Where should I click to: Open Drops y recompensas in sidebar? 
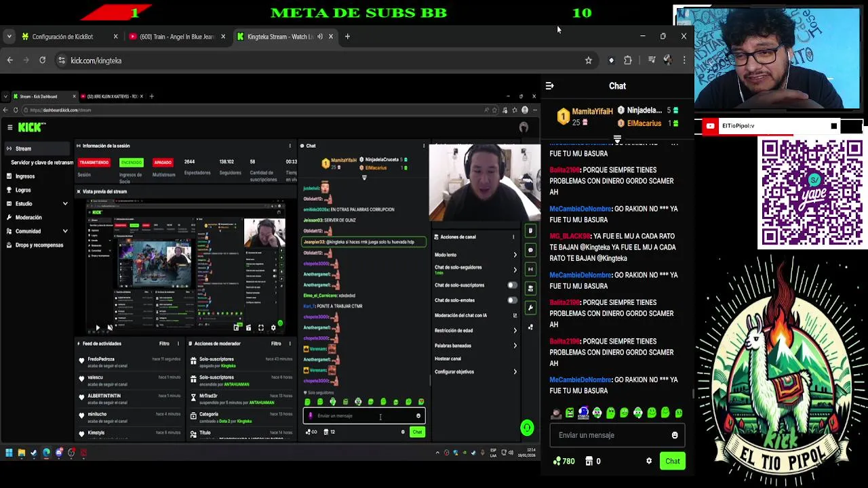39,245
